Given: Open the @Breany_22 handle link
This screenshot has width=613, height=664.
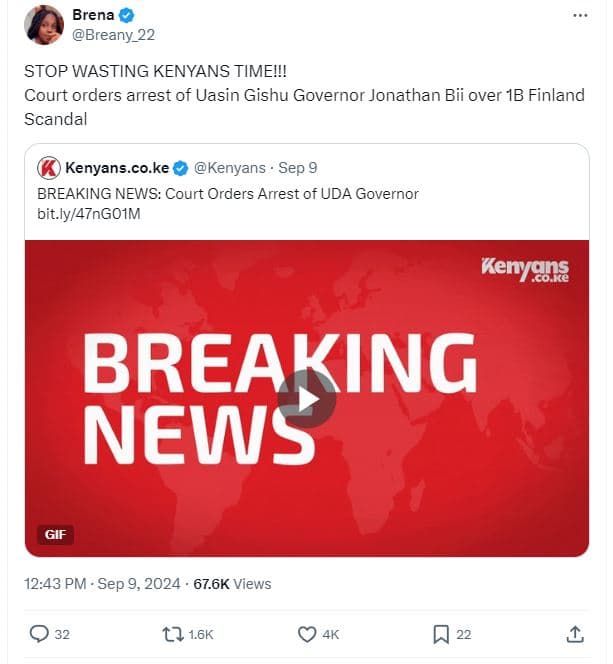Looking at the screenshot, I should coord(113,34).
